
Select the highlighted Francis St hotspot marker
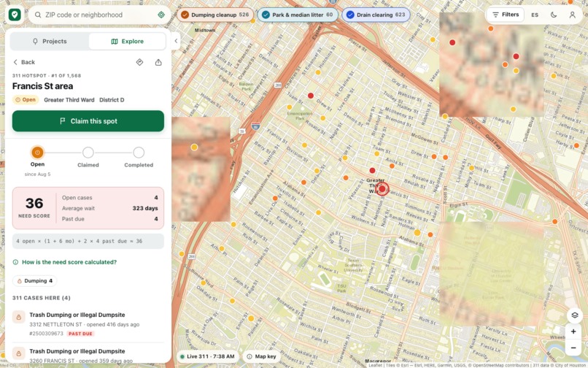point(382,189)
